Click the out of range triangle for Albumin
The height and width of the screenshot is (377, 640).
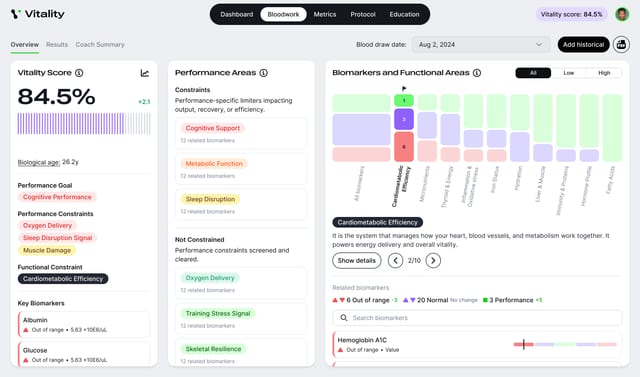point(26,330)
